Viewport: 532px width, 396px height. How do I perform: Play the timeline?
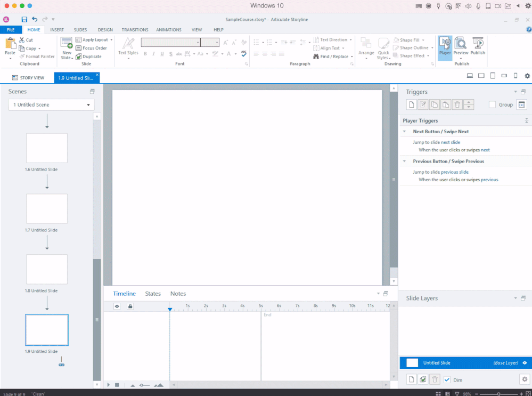[x=109, y=385]
